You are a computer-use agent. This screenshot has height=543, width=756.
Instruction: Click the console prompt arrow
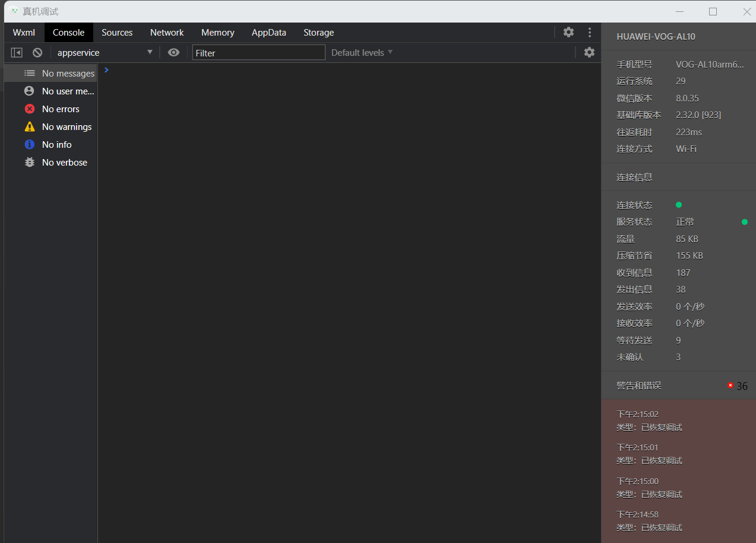pos(106,70)
